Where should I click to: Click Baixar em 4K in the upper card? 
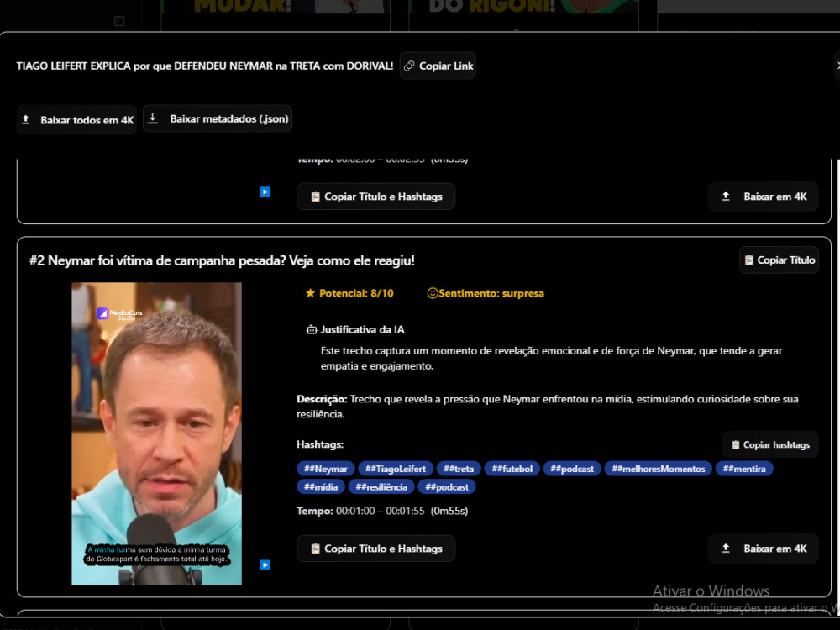(764, 197)
